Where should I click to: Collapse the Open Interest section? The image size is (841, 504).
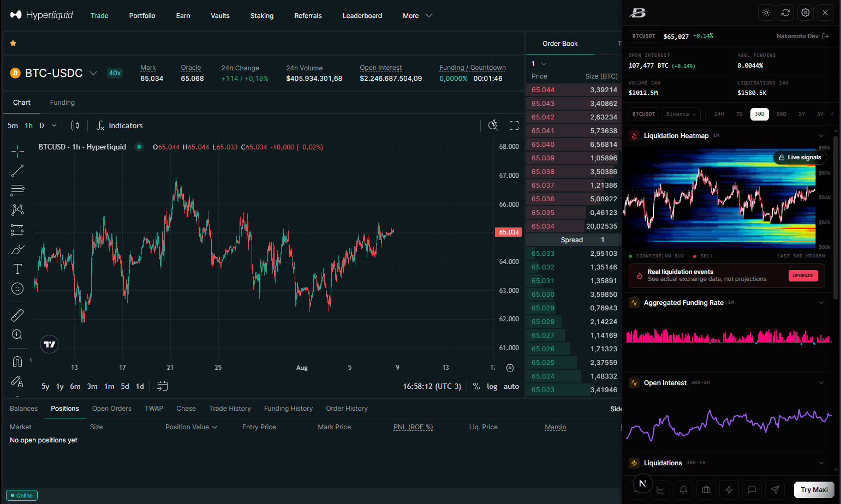click(821, 383)
